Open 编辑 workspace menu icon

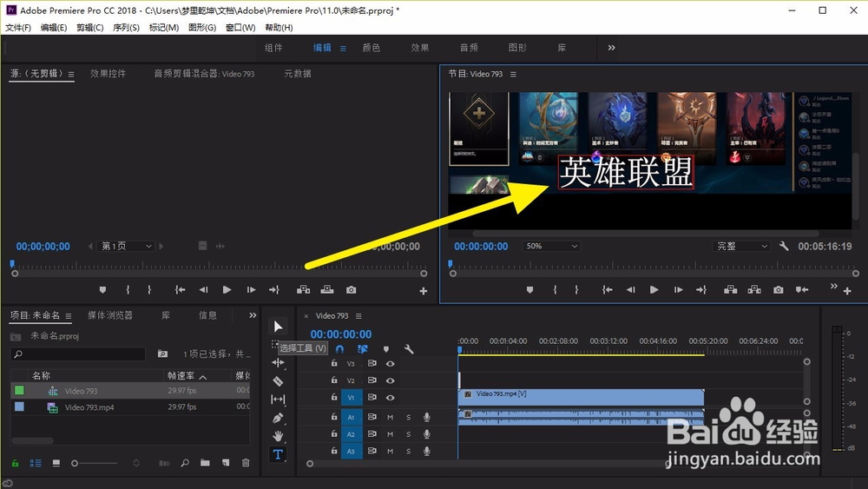coord(343,48)
